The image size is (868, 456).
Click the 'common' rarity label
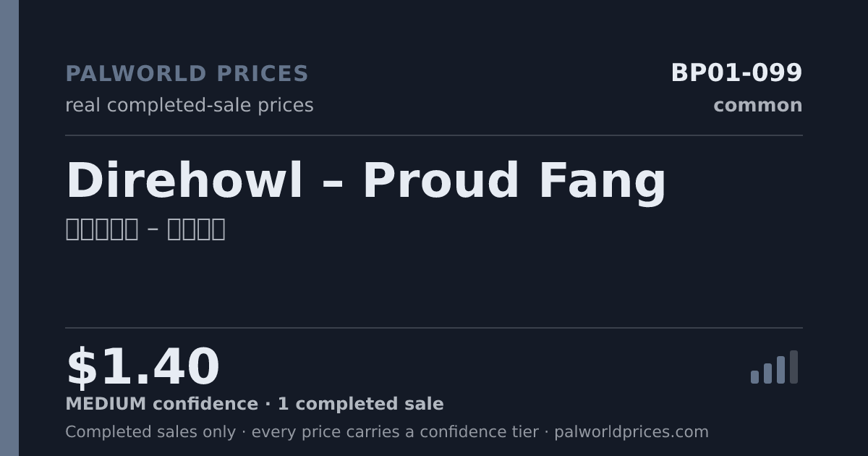click(758, 106)
